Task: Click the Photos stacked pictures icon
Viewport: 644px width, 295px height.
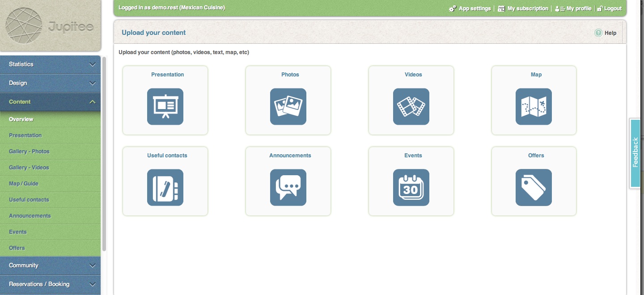Action: (x=288, y=106)
